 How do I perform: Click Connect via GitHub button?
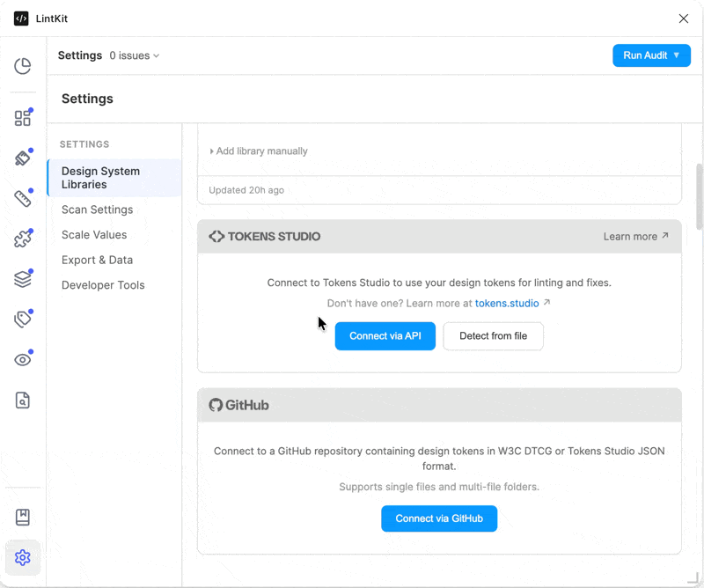pyautogui.click(x=439, y=518)
